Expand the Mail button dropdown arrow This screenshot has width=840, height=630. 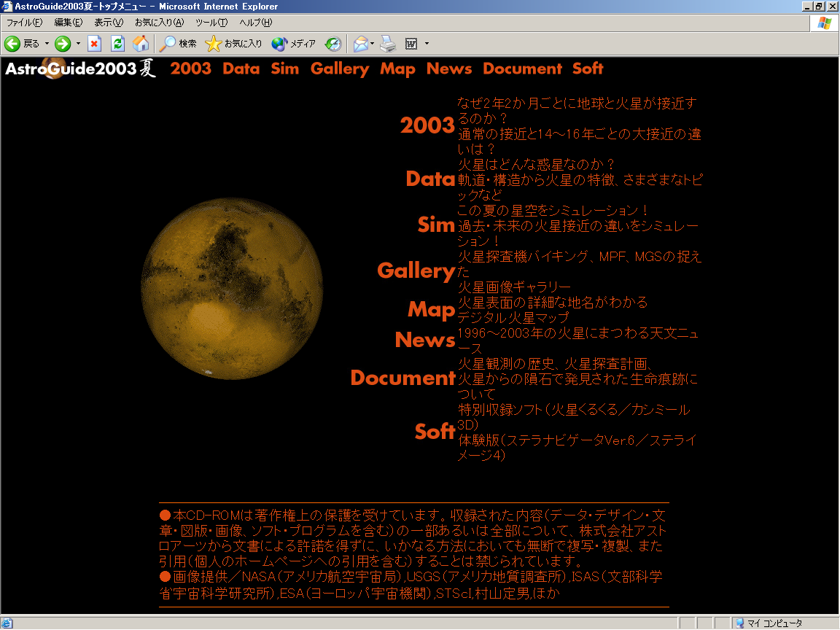pos(373,44)
